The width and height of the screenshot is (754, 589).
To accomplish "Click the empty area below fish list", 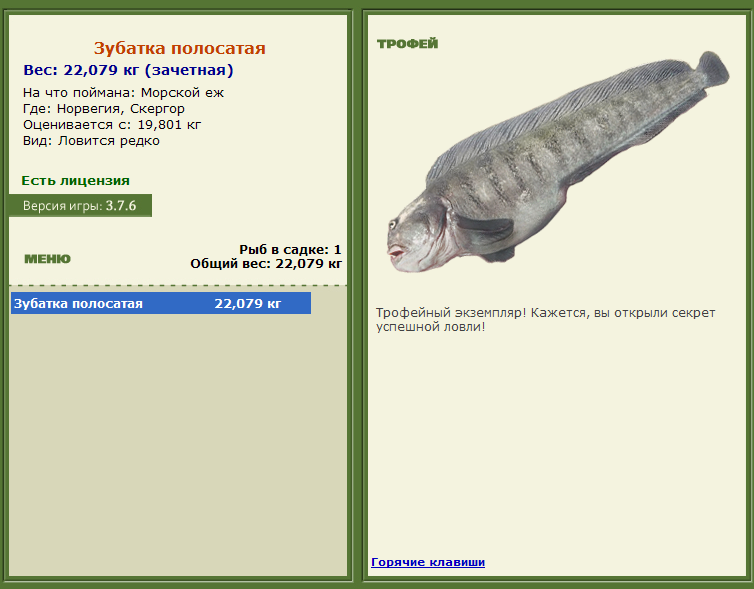I will click(x=178, y=445).
